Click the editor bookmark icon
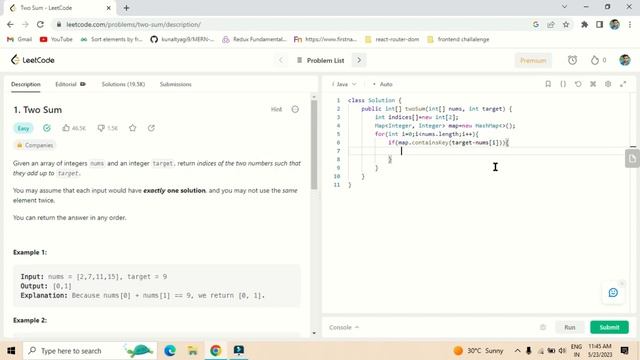640x360 pixels. point(548,84)
